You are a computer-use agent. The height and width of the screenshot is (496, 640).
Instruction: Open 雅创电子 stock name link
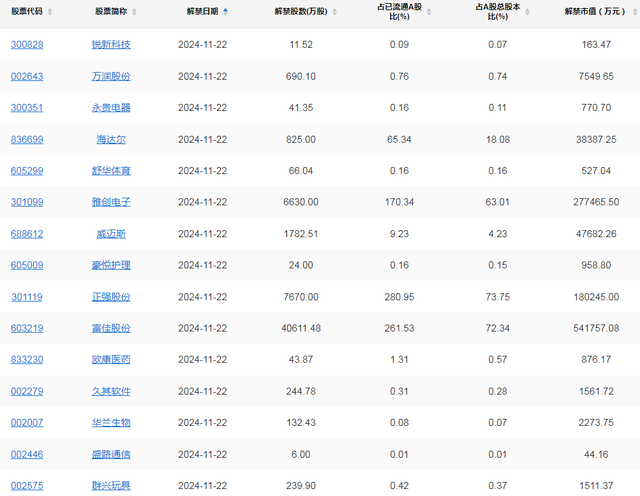111,202
